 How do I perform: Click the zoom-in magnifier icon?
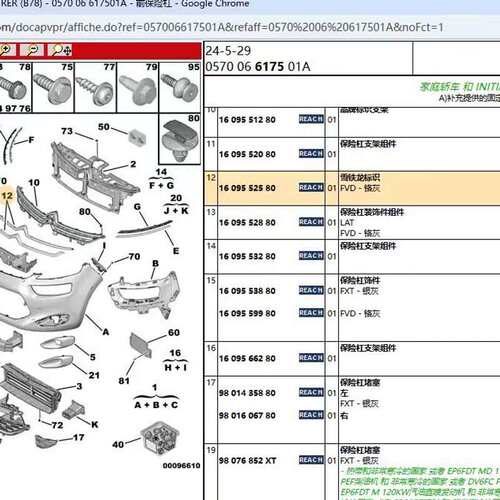(7, 50)
